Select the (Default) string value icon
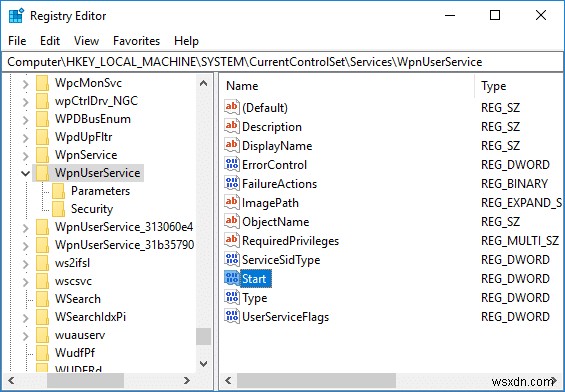This screenshot has height=392, width=565. [232, 107]
